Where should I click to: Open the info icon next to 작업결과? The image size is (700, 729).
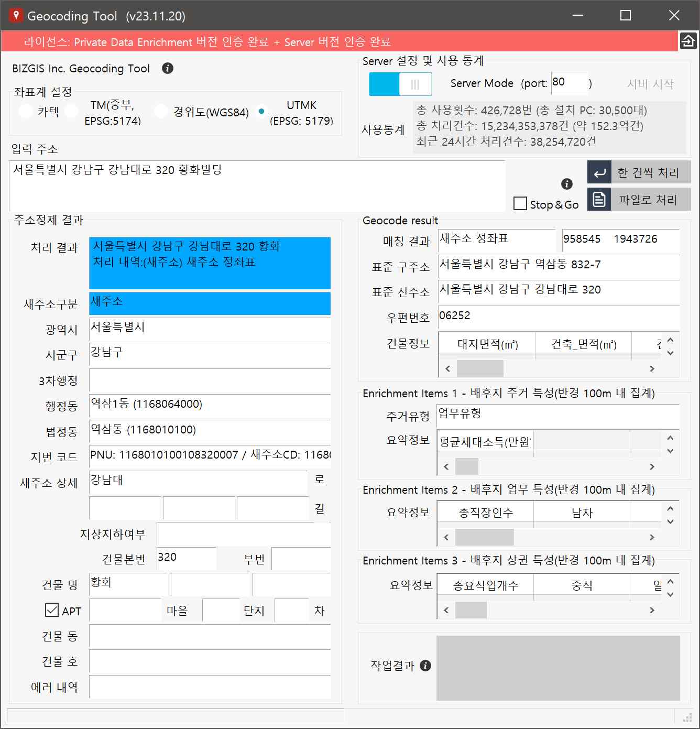(425, 666)
